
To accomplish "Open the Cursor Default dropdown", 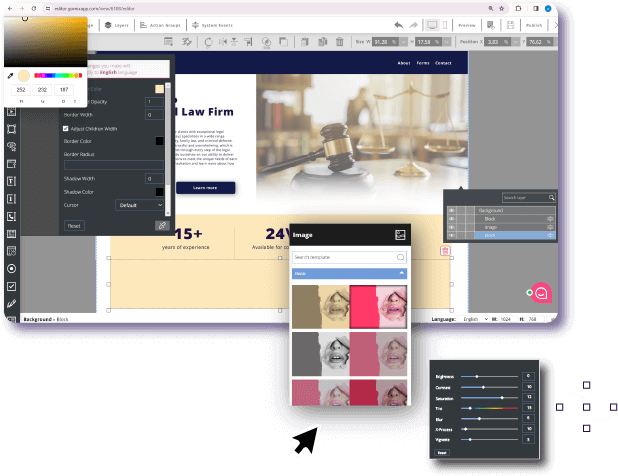I will [140, 204].
